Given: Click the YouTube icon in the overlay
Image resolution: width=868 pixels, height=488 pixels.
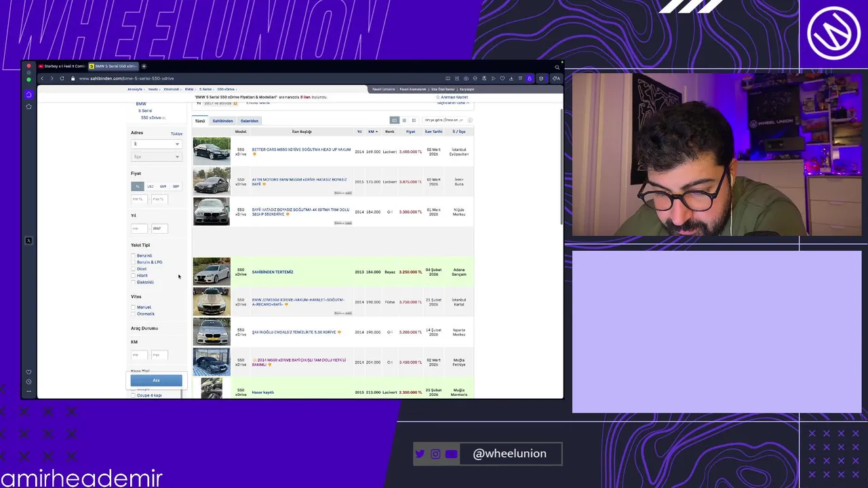Looking at the screenshot, I should [x=451, y=454].
